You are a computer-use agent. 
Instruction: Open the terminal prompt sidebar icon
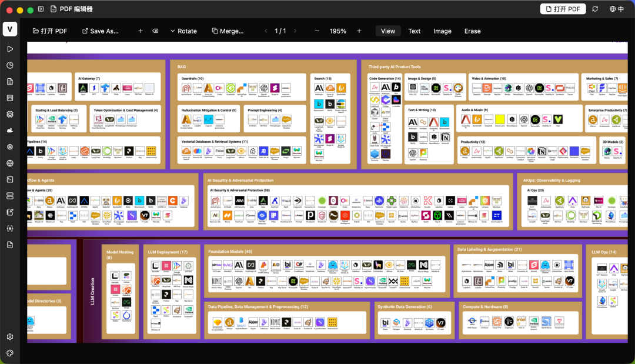(x=10, y=179)
